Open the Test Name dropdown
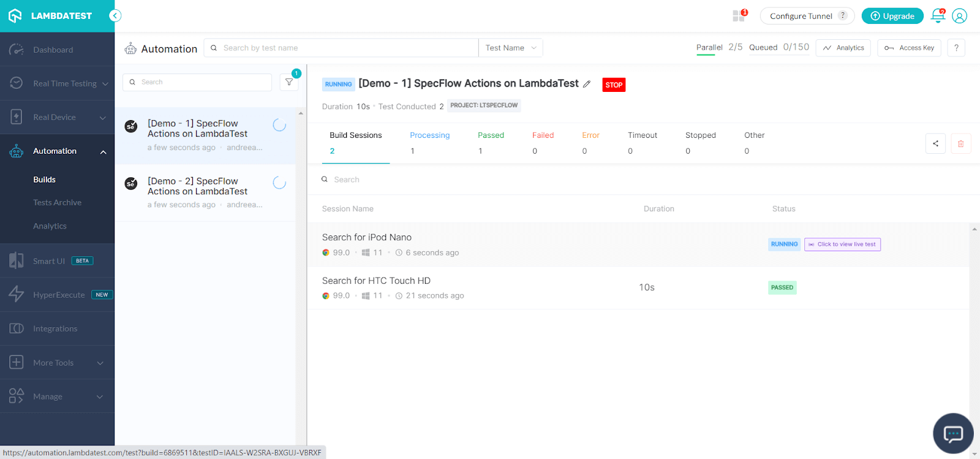 511,48
